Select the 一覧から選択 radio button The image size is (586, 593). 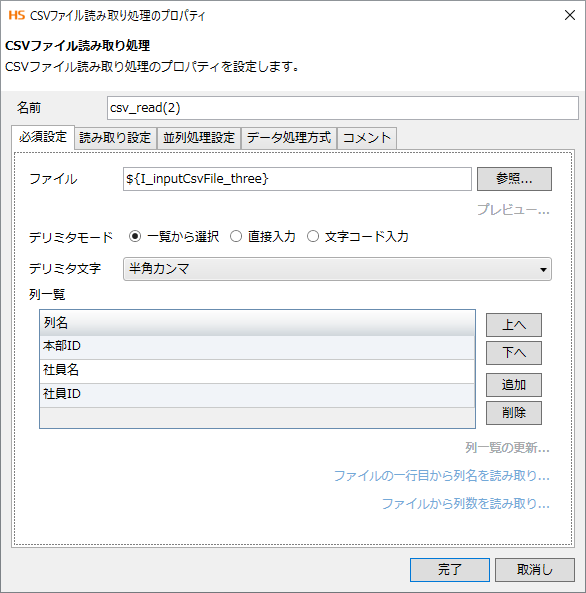tap(135, 236)
